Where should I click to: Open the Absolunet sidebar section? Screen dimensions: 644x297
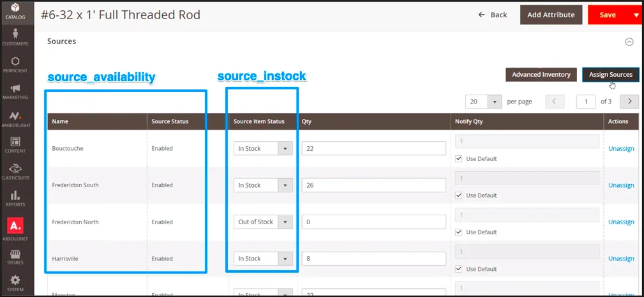click(x=15, y=229)
